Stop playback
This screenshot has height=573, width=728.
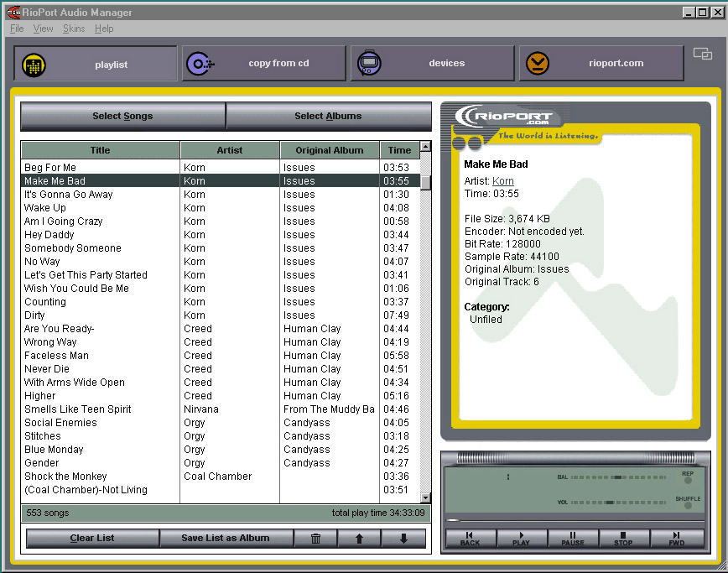pos(623,539)
